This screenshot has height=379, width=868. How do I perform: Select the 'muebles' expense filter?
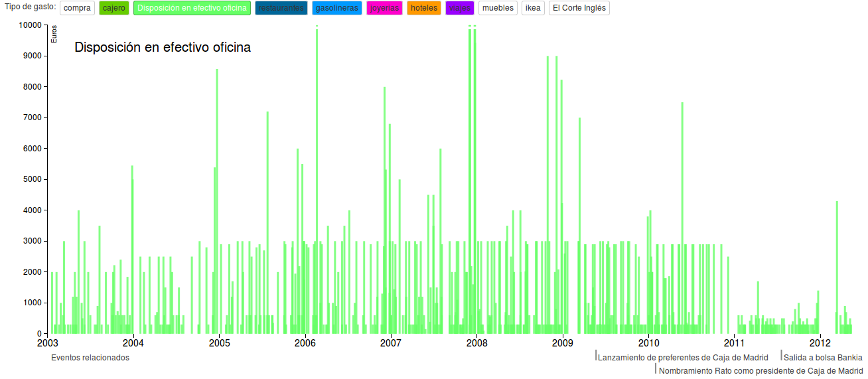[498, 8]
